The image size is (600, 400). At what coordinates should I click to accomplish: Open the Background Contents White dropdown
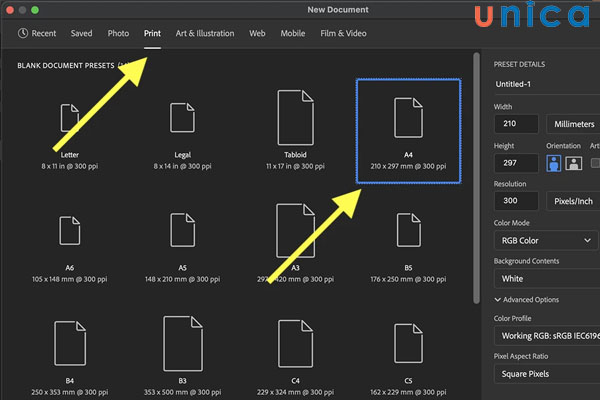click(x=545, y=279)
